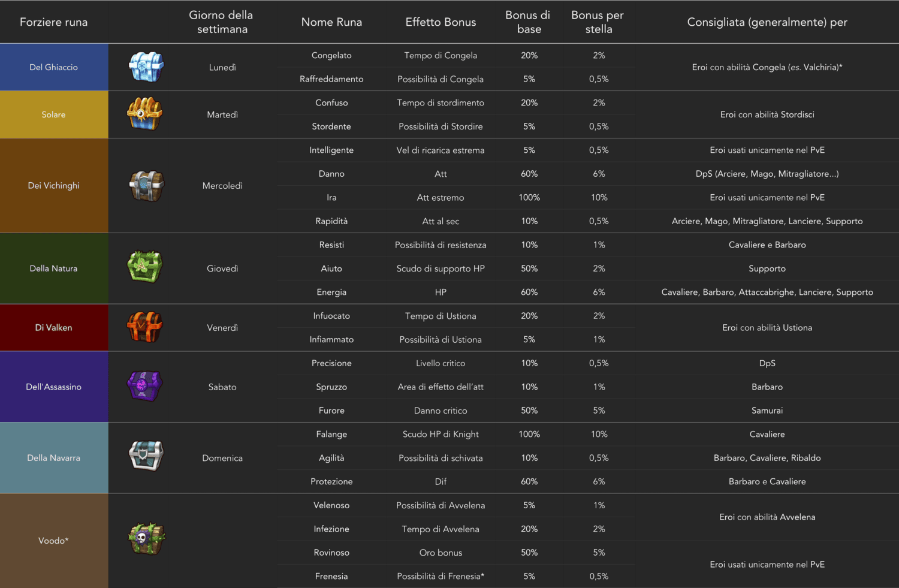Viewport: 899px width, 588px height.
Task: Click the purple Dell'Assassino chest icon
Action: coord(145,386)
